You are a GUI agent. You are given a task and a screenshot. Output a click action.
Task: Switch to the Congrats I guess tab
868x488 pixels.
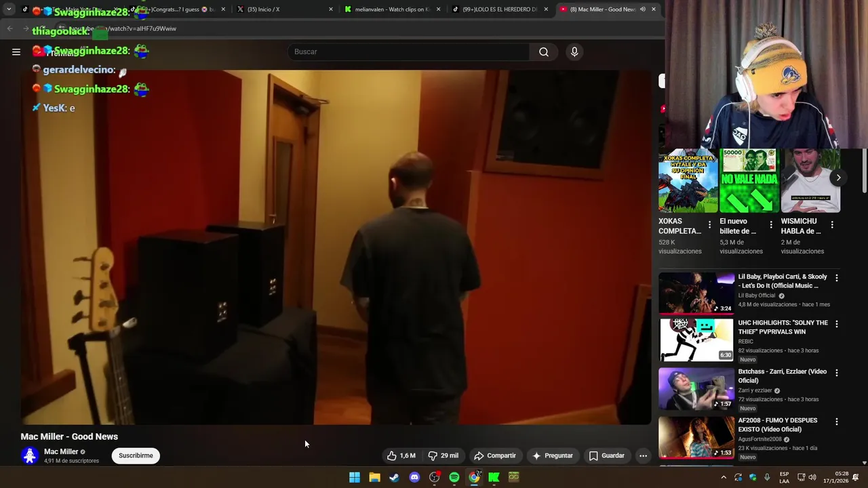176,9
